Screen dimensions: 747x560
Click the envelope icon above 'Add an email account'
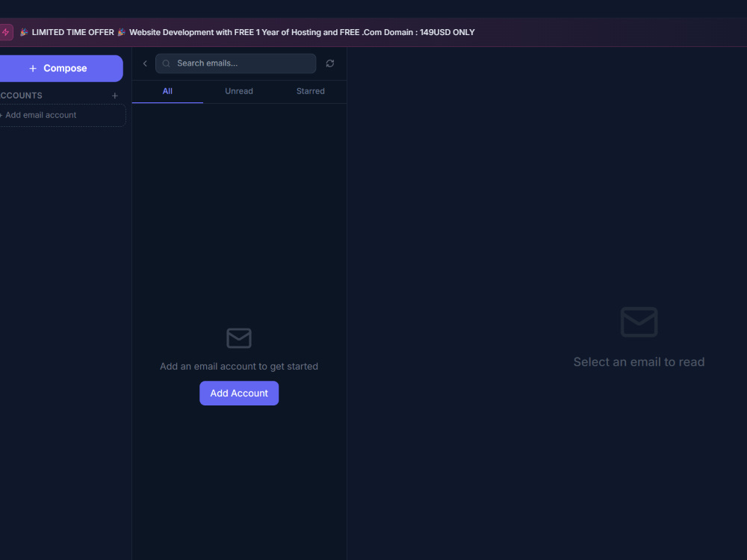[239, 338]
